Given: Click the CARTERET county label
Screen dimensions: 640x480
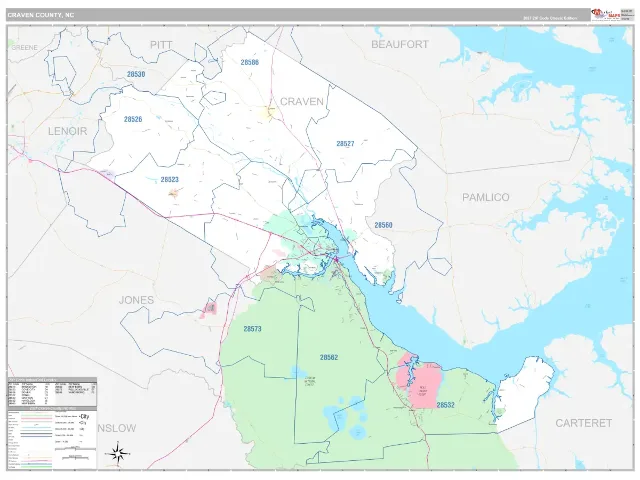Looking at the screenshot, I should point(583,423).
